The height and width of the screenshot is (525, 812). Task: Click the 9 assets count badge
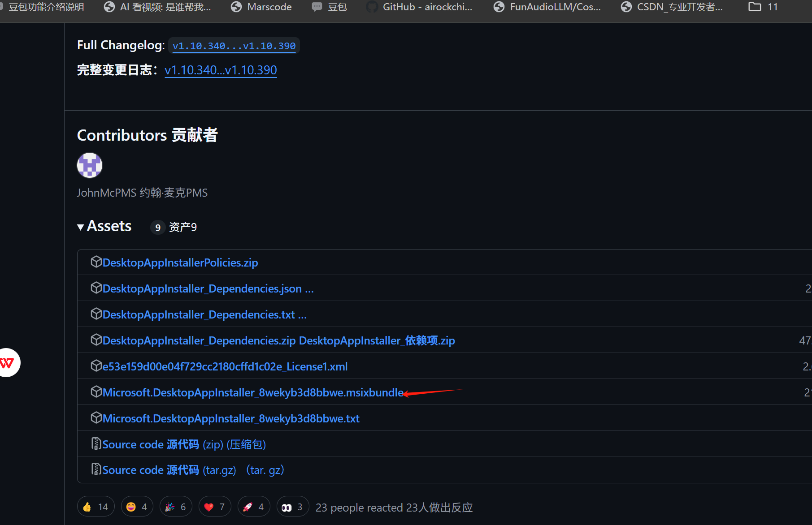[157, 227]
